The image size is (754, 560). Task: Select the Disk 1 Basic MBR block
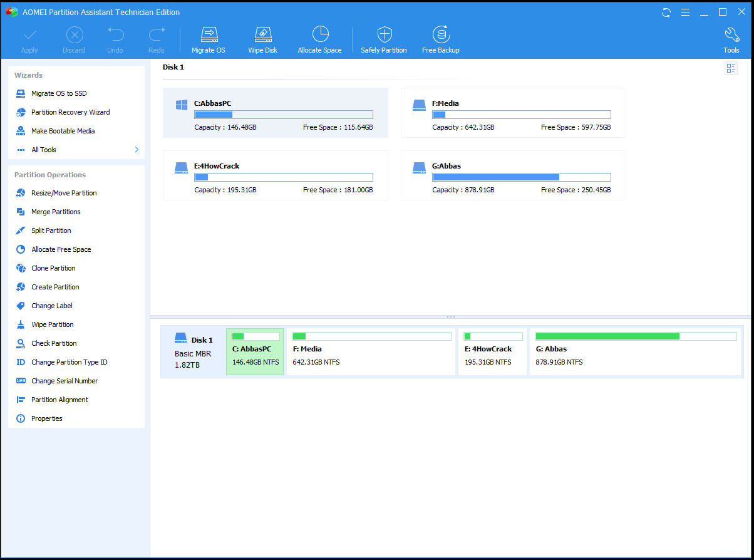tap(193, 351)
